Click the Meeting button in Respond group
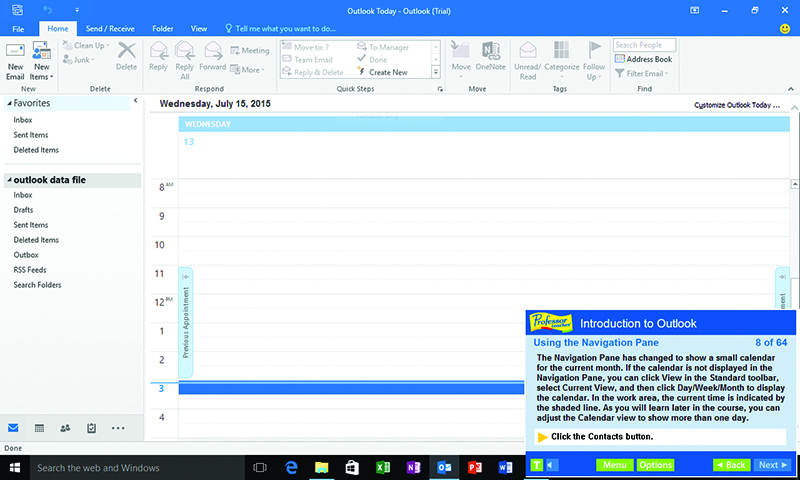 [x=249, y=50]
